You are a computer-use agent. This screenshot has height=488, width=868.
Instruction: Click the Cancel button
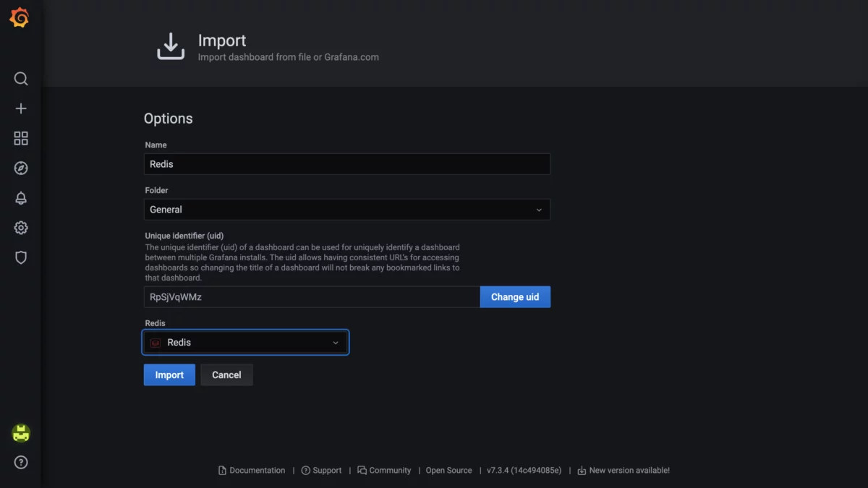pyautogui.click(x=226, y=374)
